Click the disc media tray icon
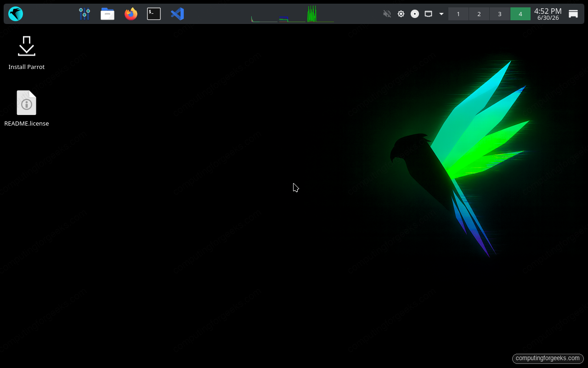This screenshot has width=588, height=368. [415, 14]
